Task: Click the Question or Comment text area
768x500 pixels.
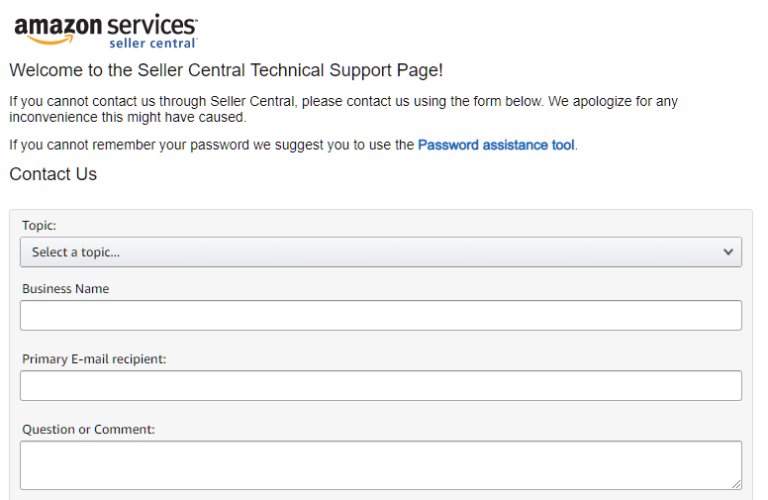Action: click(381, 465)
